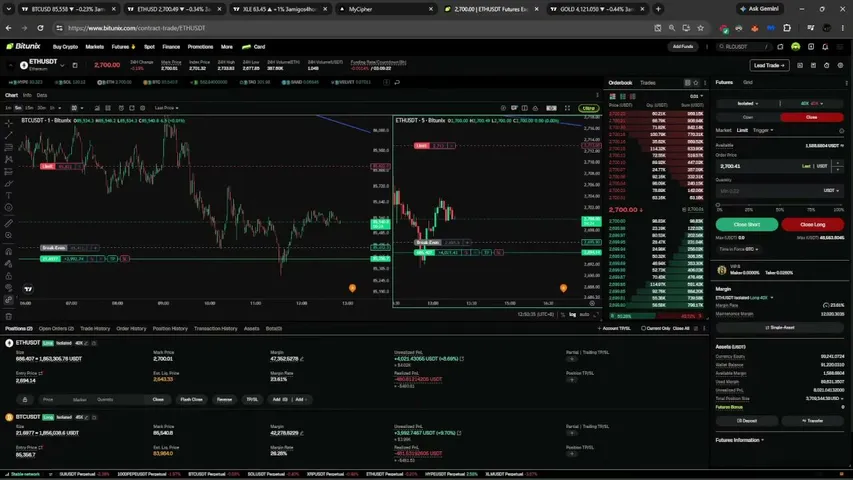Click the RLCUSDT search box
Screen dimensions: 853x480
click(x=743, y=47)
